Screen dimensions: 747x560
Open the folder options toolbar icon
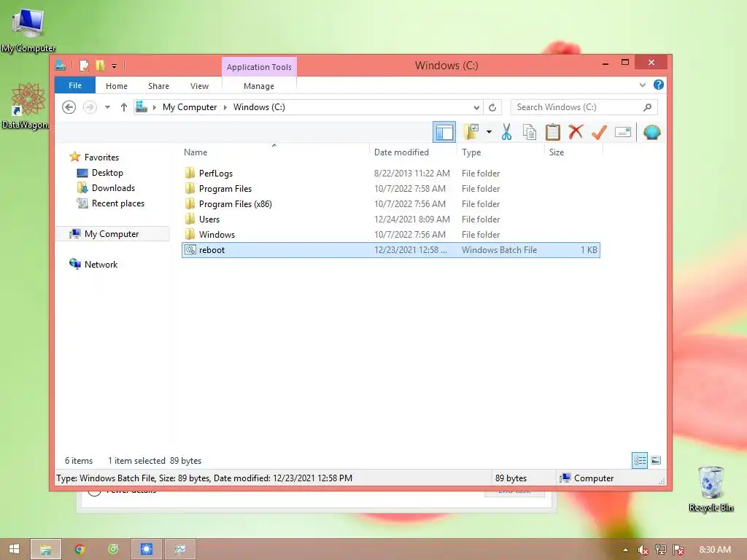pyautogui.click(x=471, y=132)
